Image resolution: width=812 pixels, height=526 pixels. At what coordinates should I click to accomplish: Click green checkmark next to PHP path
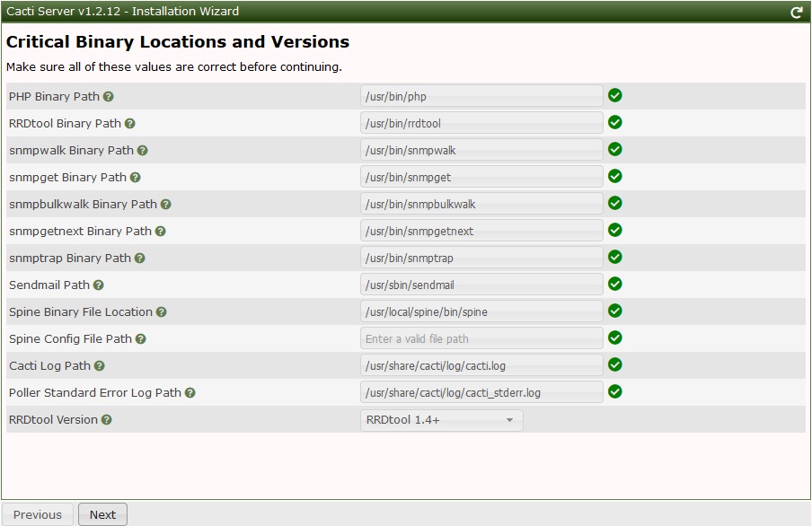(x=614, y=95)
